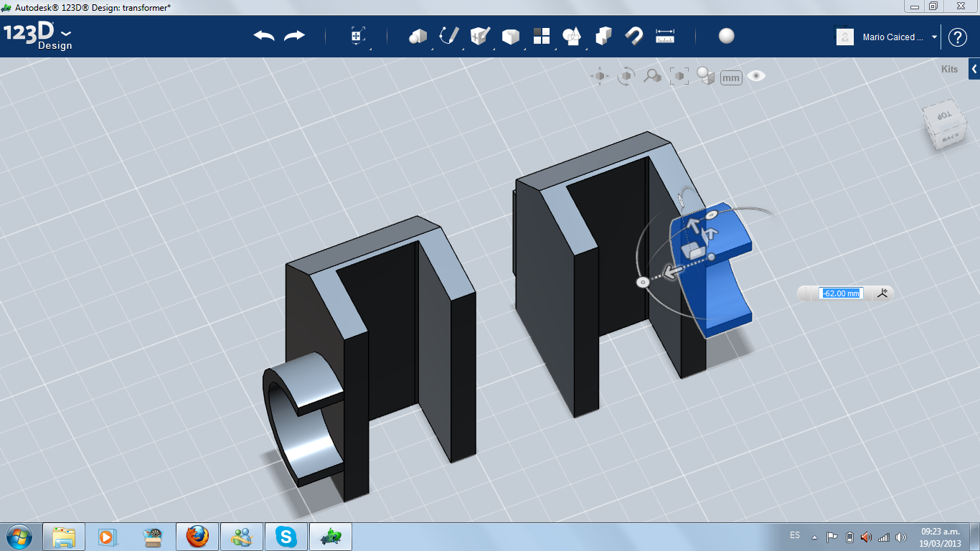Activate the Snap magnet tool
The height and width of the screenshot is (551, 980).
tap(633, 36)
